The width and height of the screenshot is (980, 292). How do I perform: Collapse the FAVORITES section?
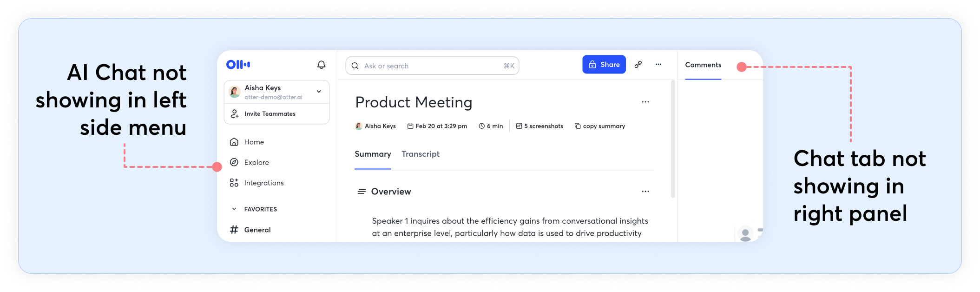tap(234, 209)
